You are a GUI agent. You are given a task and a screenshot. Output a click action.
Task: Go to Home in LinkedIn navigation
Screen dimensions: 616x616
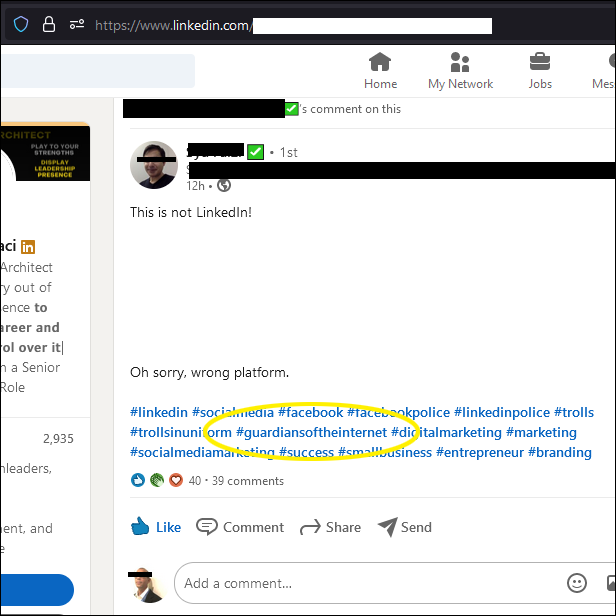tap(380, 71)
